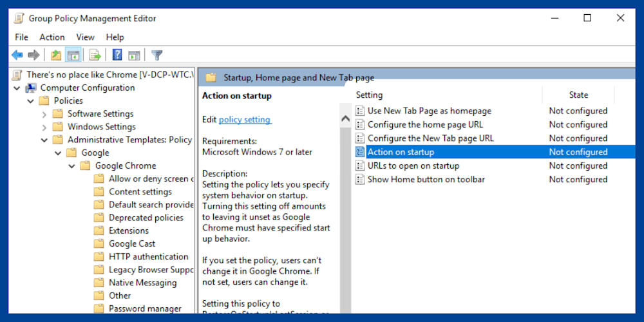Click the description pane scroll up arrow
The height and width of the screenshot is (322, 644).
346,119
